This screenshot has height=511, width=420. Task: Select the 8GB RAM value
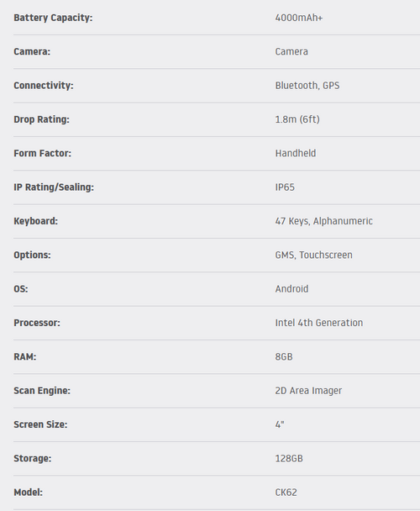coord(284,357)
